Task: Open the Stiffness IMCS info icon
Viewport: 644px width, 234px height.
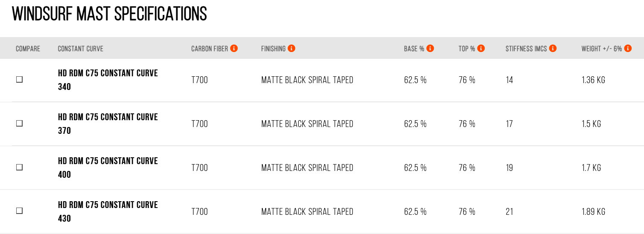Action: click(x=553, y=48)
